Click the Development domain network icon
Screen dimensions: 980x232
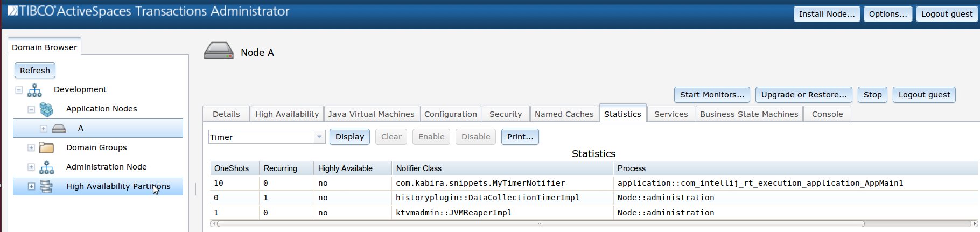click(x=34, y=90)
